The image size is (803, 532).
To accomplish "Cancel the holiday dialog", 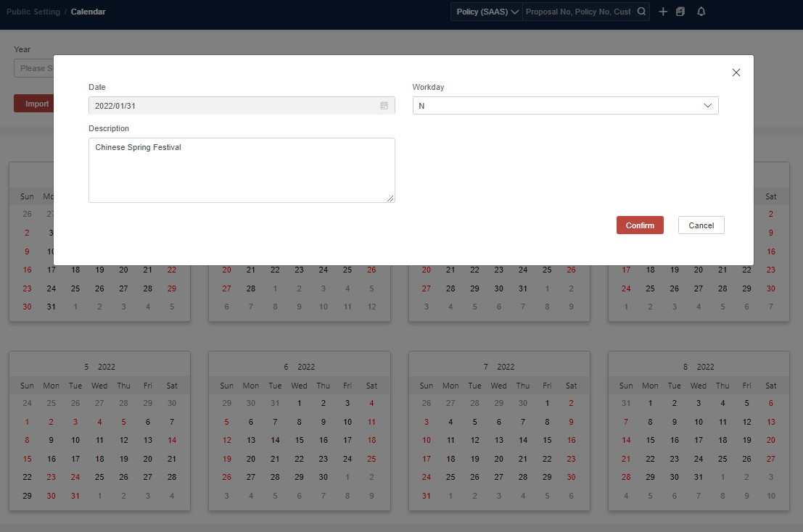I will [x=701, y=225].
